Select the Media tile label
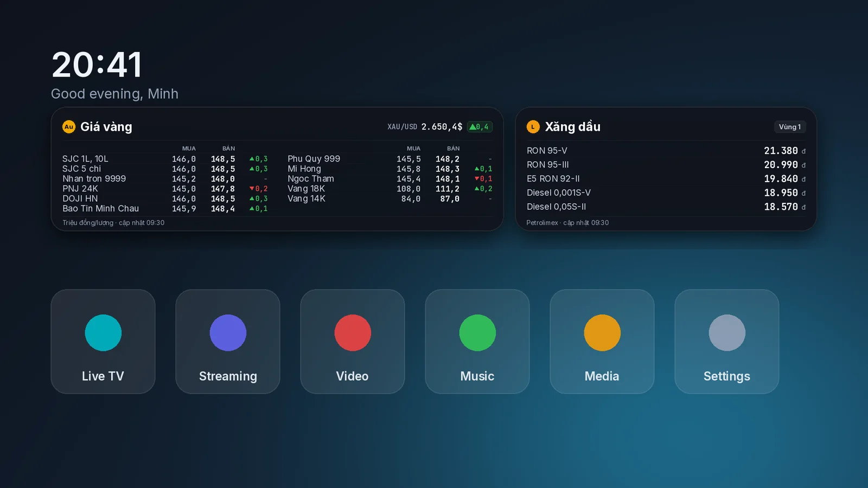The image size is (868, 488). (x=602, y=376)
